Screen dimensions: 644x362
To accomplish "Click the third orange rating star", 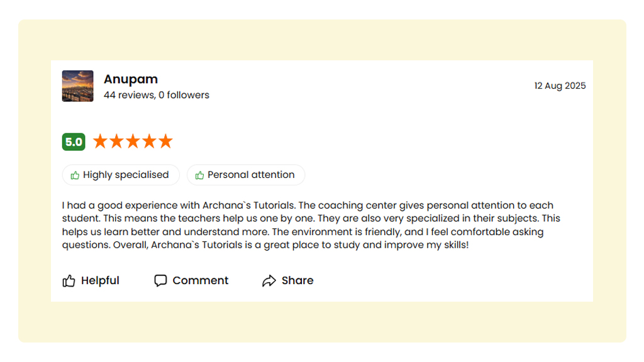I will coord(133,141).
